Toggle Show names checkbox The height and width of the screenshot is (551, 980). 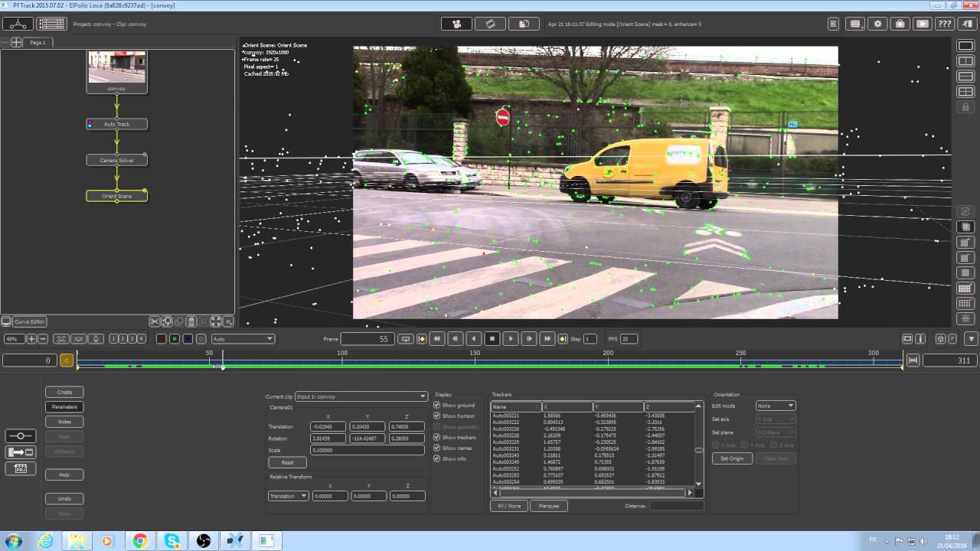point(436,448)
